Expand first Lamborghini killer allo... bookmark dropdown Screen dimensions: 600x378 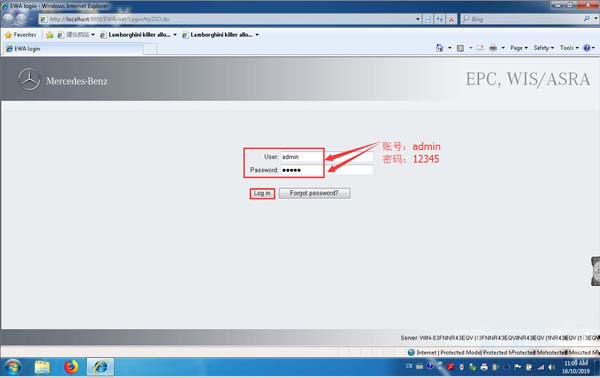click(175, 35)
